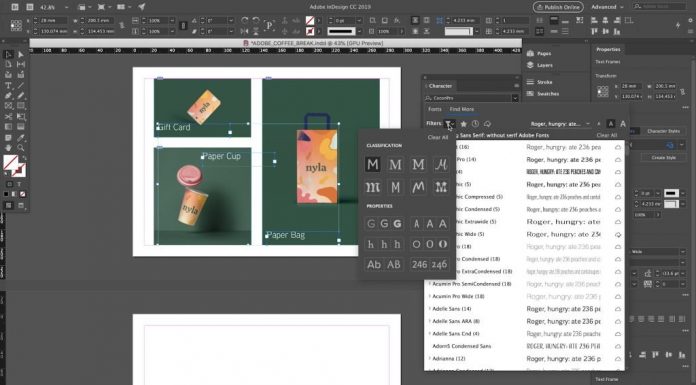The width and height of the screenshot is (696, 385).
Task: Select the Pencil tool
Action: [x=20, y=95]
